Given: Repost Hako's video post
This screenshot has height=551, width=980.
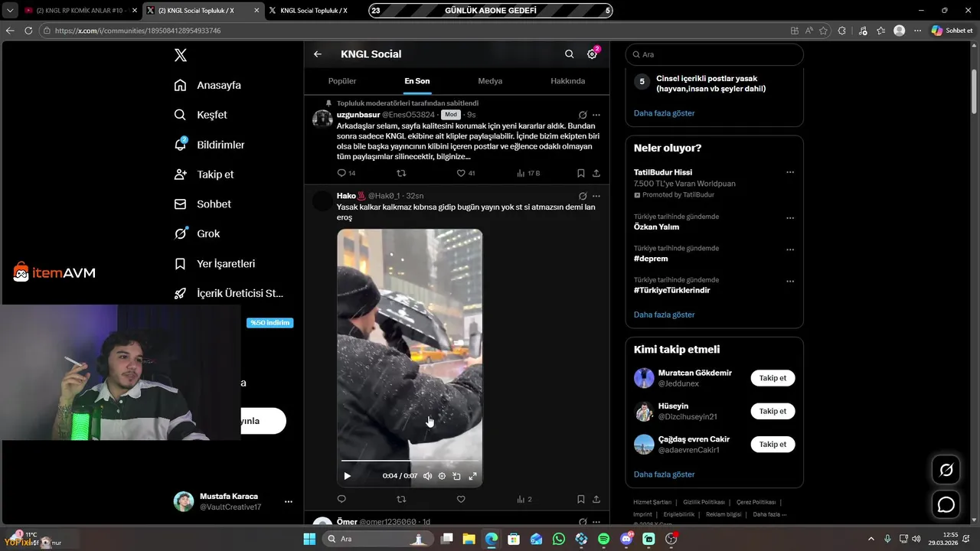Looking at the screenshot, I should [401, 499].
